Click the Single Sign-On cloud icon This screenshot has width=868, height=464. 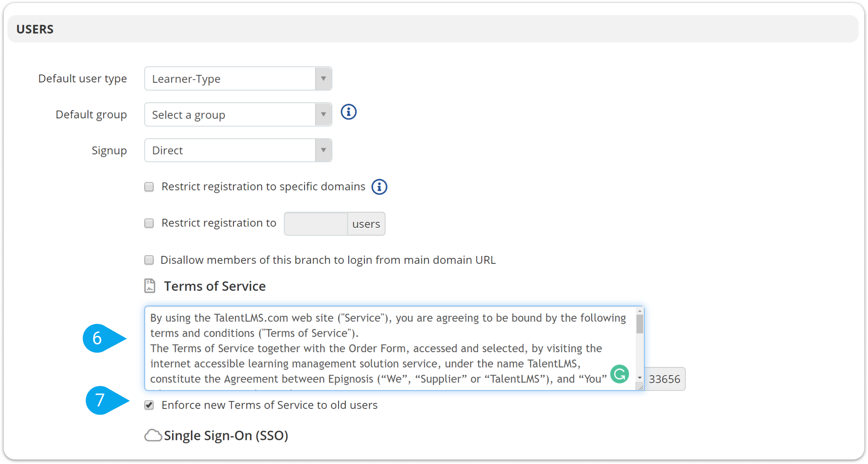pos(153,436)
